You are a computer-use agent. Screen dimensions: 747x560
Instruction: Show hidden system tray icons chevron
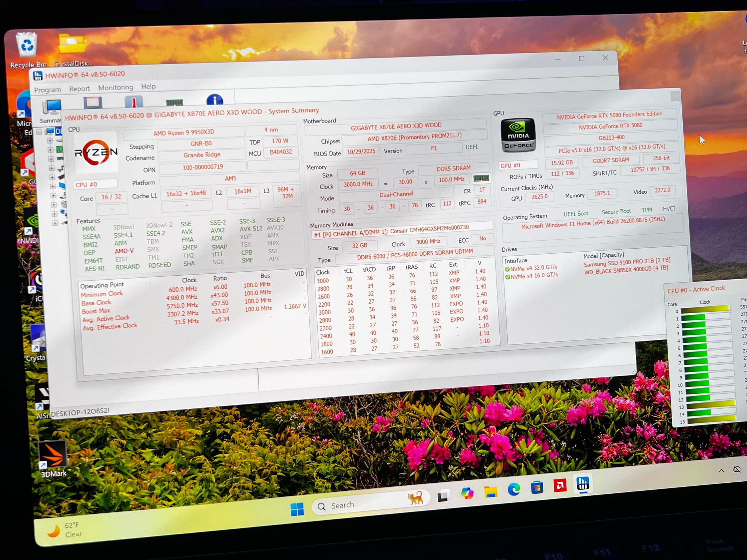pyautogui.click(x=721, y=470)
